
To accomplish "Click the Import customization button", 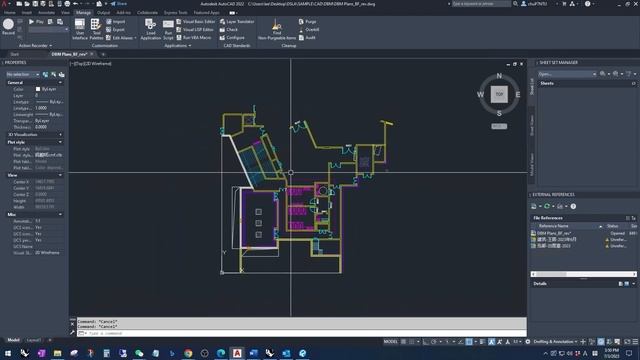I will [x=116, y=22].
